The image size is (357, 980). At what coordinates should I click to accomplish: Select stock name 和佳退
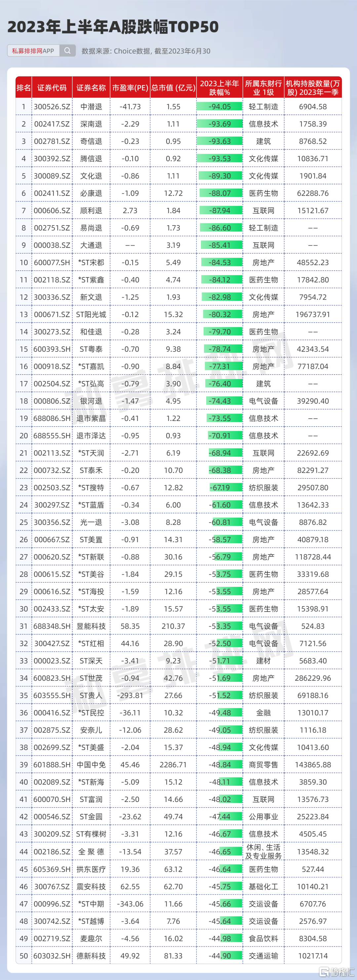(x=91, y=331)
